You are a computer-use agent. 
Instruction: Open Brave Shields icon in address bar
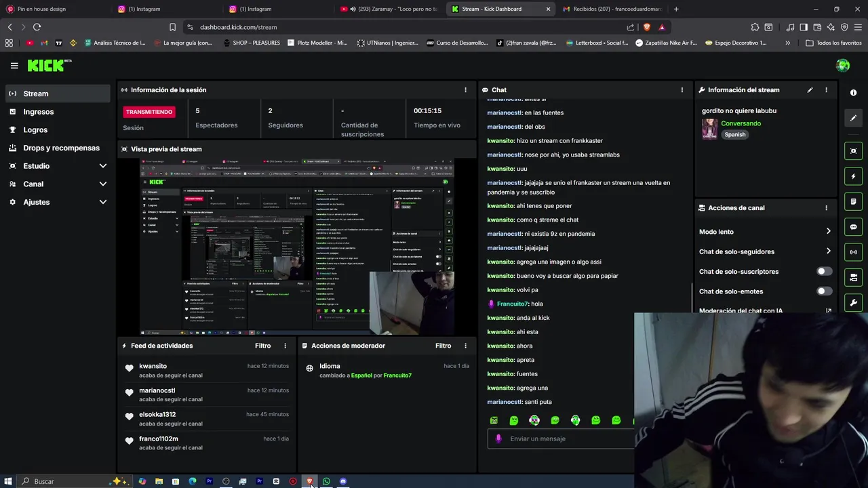coord(646,27)
